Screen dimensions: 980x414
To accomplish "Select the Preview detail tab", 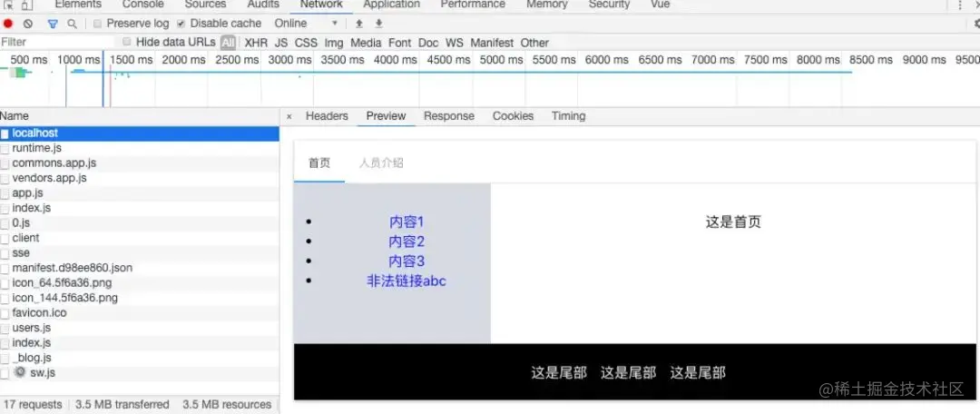I will pyautogui.click(x=387, y=115).
